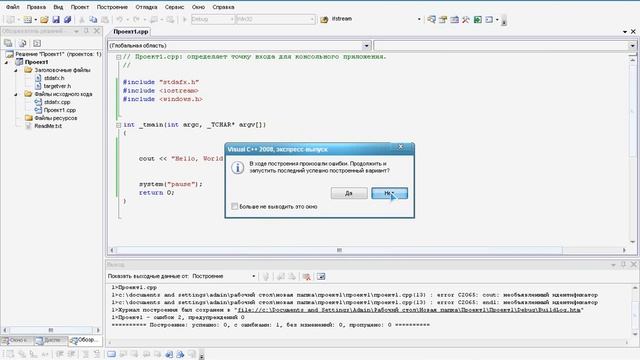Open the Построение menu

[x=112, y=7]
